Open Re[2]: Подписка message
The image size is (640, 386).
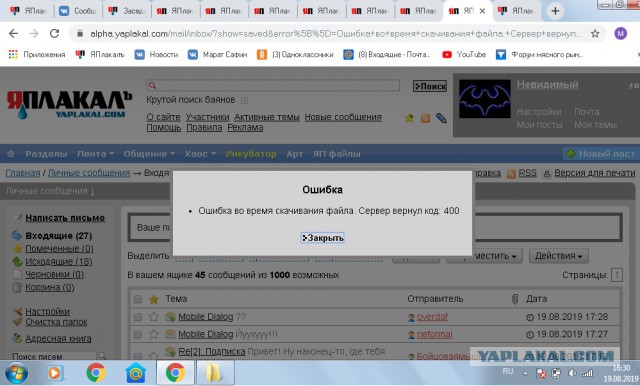(x=212, y=351)
